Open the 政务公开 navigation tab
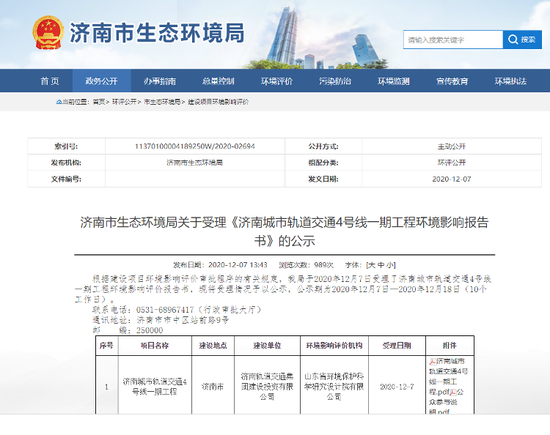The height and width of the screenshot is (435, 550). [x=101, y=81]
